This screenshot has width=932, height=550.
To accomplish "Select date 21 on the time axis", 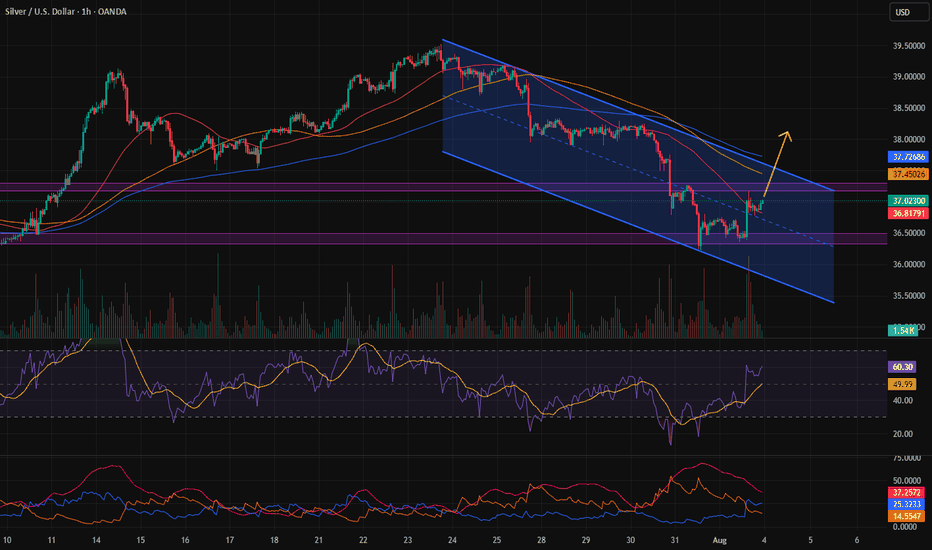I will click(x=319, y=540).
